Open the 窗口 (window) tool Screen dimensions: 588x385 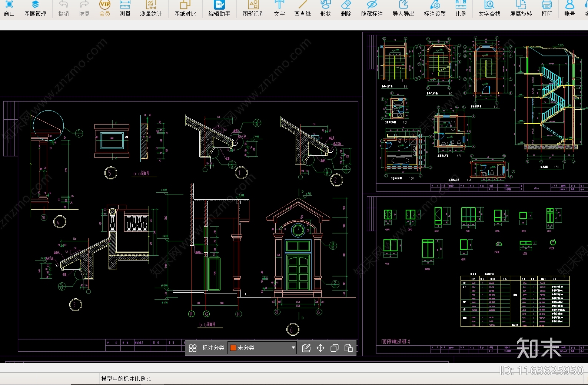9,9
